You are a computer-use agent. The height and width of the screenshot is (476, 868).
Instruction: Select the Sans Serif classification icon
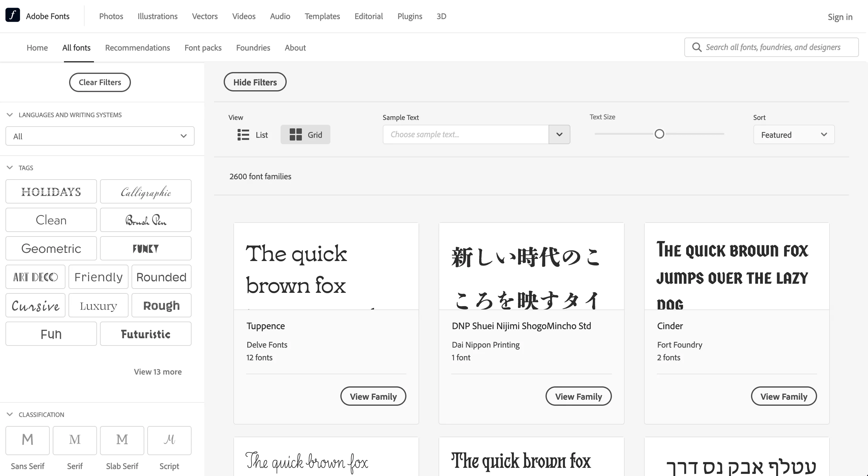(28, 440)
